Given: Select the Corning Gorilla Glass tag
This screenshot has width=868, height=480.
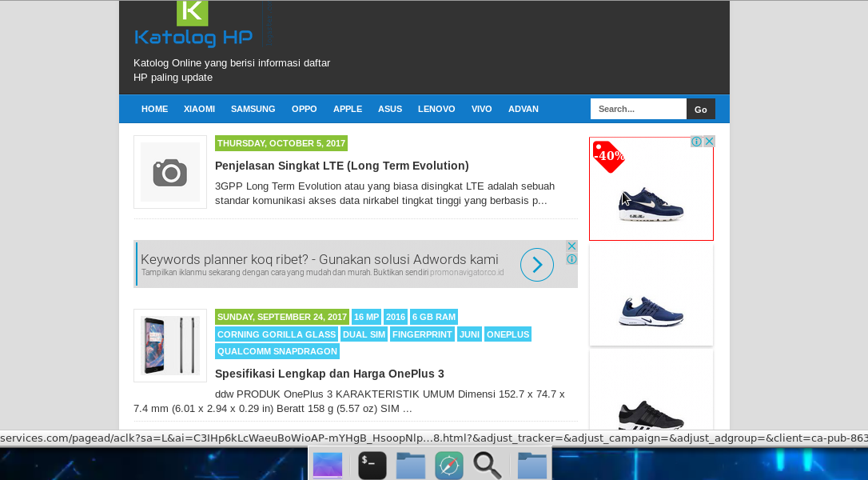Looking at the screenshot, I should [x=277, y=334].
